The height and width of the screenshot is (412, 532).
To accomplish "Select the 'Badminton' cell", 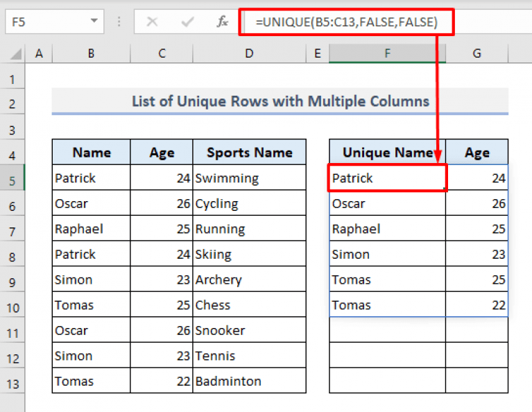I will tap(250, 381).
